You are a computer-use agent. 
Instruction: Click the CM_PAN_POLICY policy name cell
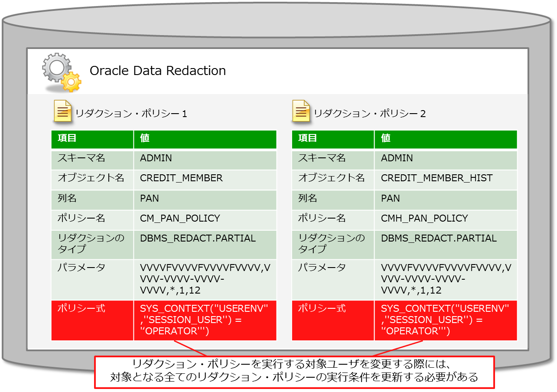(x=205, y=220)
